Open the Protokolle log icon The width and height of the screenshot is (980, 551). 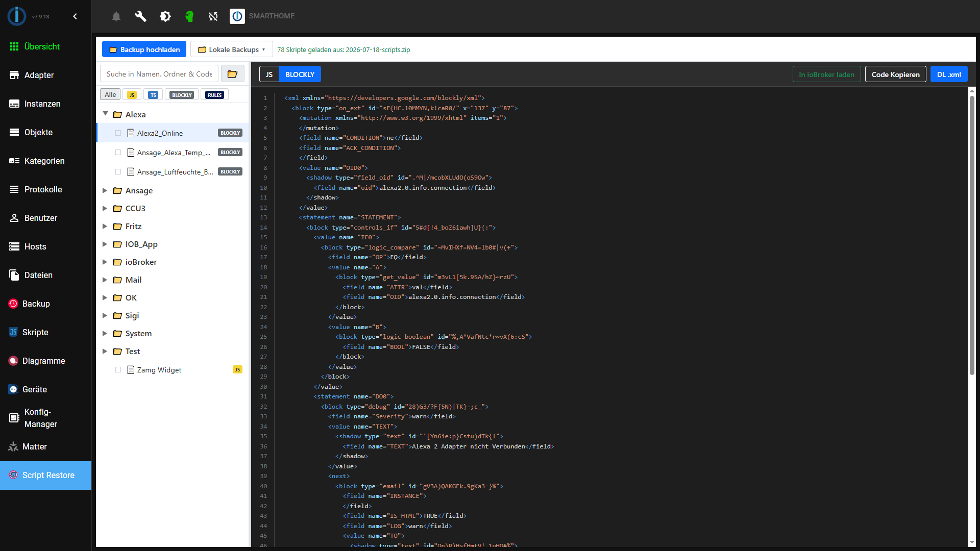pos(14,189)
